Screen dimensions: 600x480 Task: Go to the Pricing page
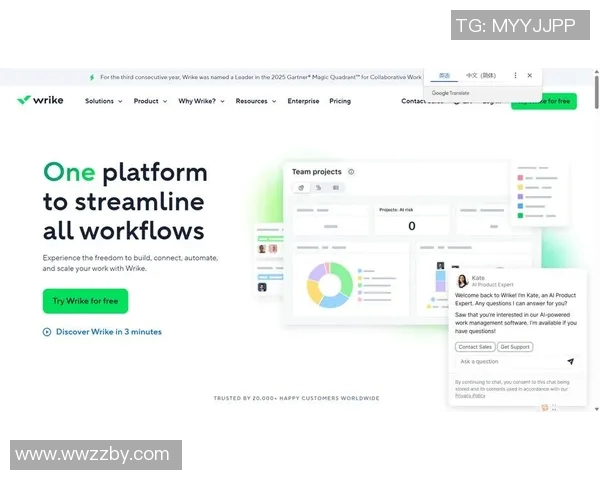click(x=340, y=101)
